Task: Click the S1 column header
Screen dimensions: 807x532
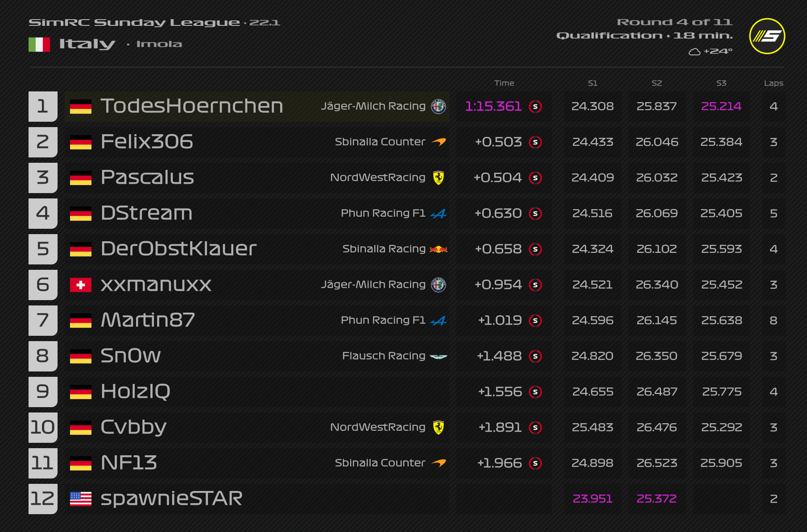Action: tap(592, 83)
